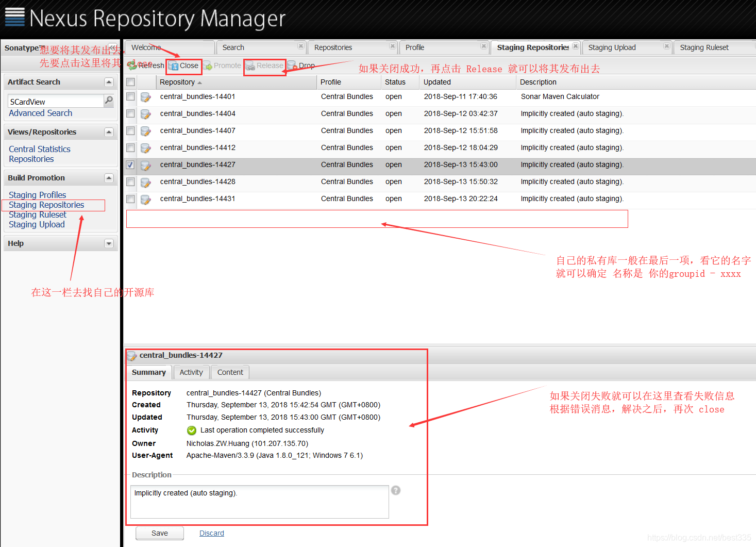Screen dimensions: 756x547
Task: Select the Summary detail tab
Action: (149, 372)
